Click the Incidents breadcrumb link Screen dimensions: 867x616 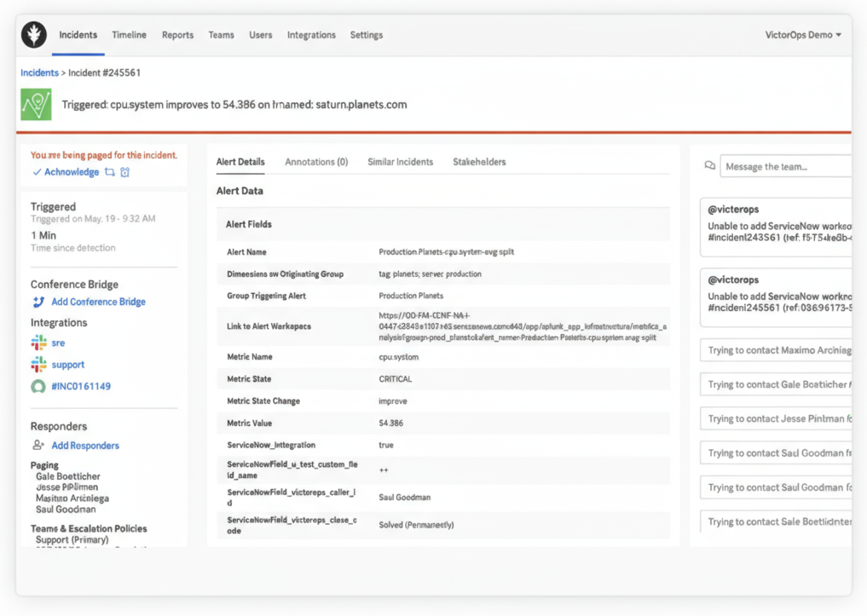(39, 73)
